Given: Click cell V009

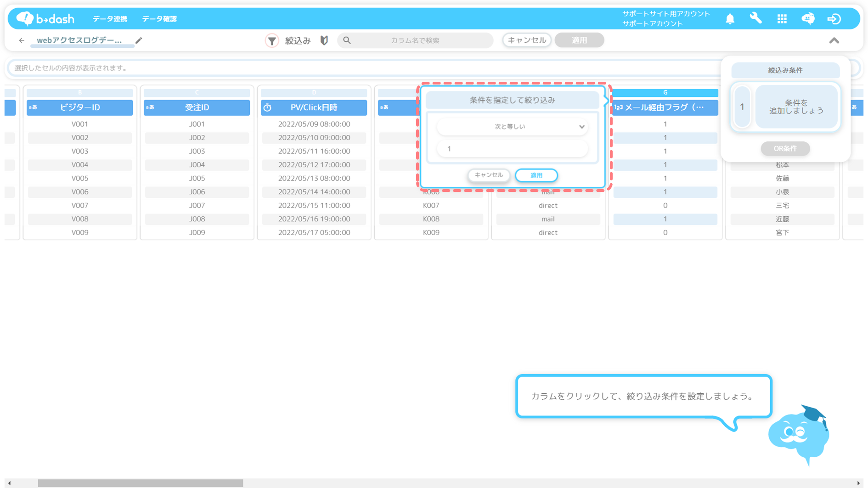Looking at the screenshot, I should tap(80, 232).
